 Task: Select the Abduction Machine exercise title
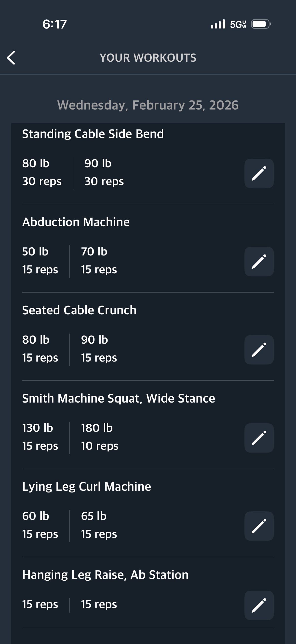(x=76, y=222)
